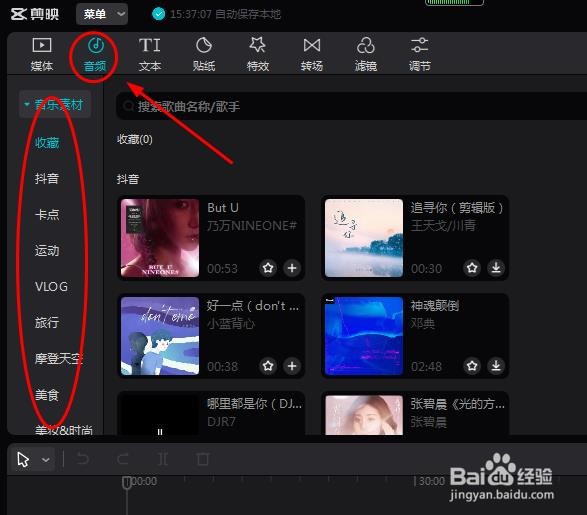Select the 收藏 favorites category
This screenshot has width=587, height=515.
pyautogui.click(x=47, y=143)
